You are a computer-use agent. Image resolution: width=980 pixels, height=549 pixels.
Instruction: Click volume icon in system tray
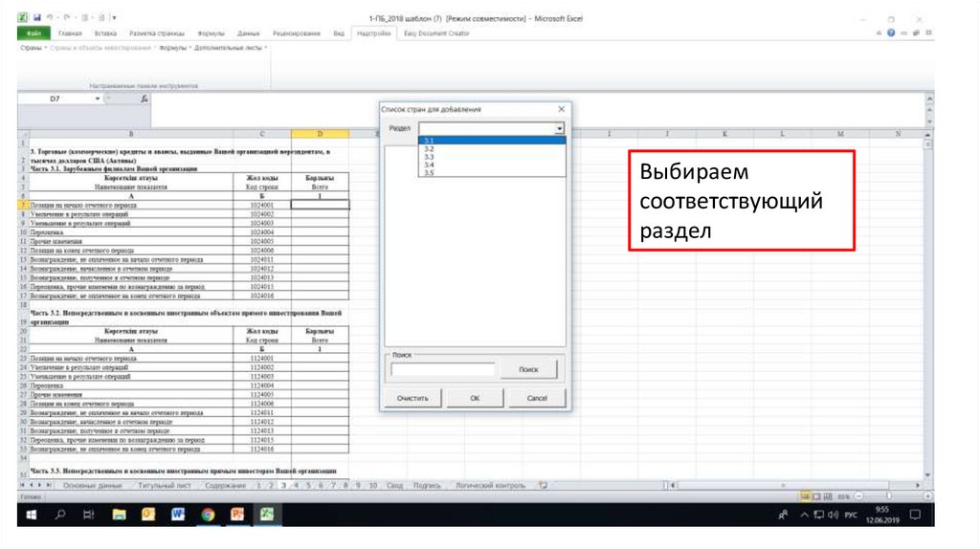coord(833,515)
